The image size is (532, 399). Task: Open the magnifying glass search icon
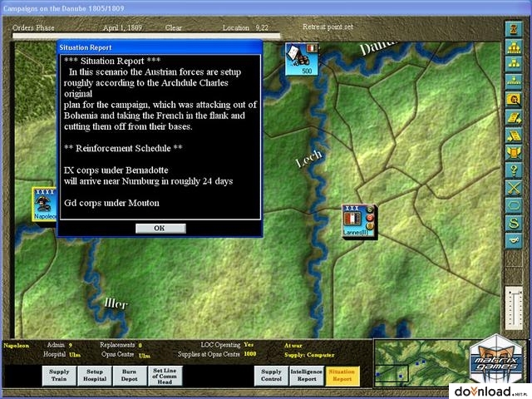click(514, 100)
